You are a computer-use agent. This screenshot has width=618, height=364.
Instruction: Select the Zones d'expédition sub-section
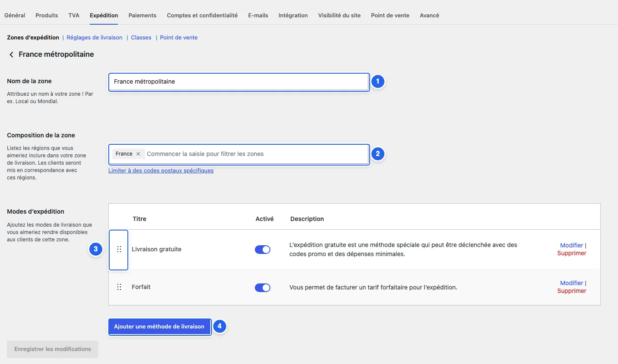[33, 38]
